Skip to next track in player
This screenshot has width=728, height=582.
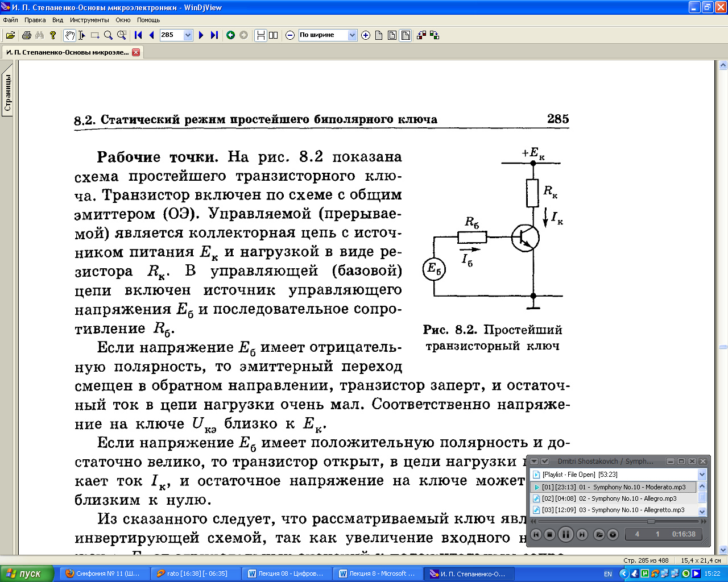click(x=582, y=534)
